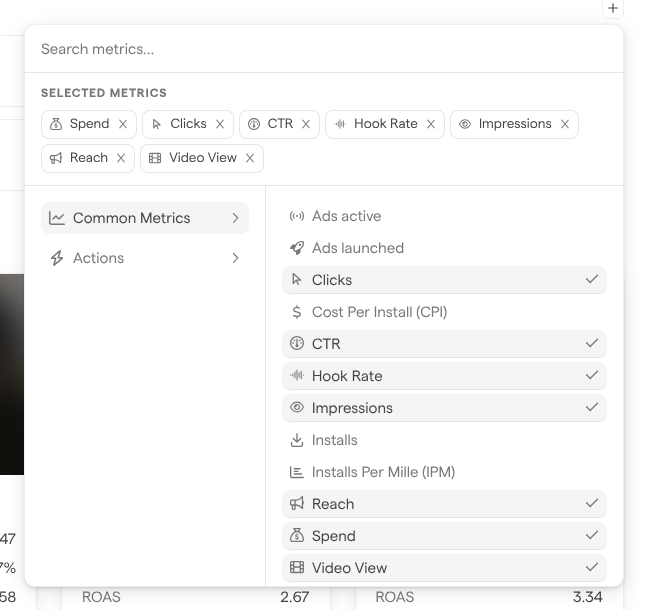Click the cursor icon in Clicks chip

(156, 124)
